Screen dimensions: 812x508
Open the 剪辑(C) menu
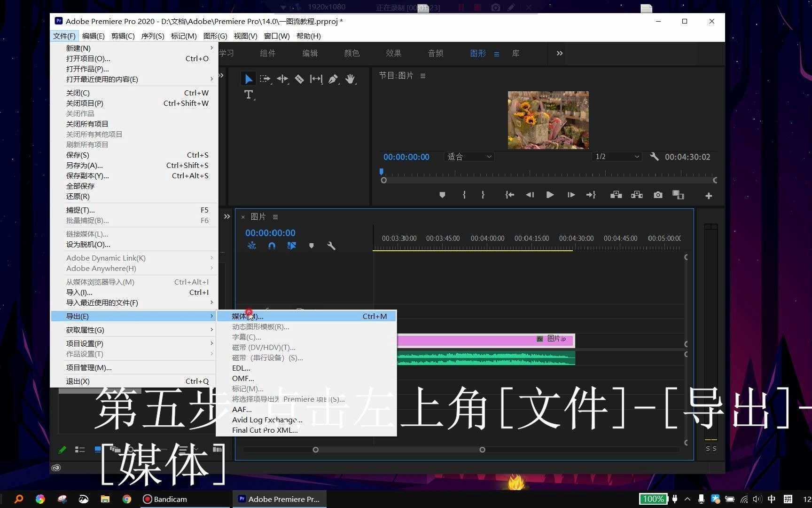click(123, 36)
